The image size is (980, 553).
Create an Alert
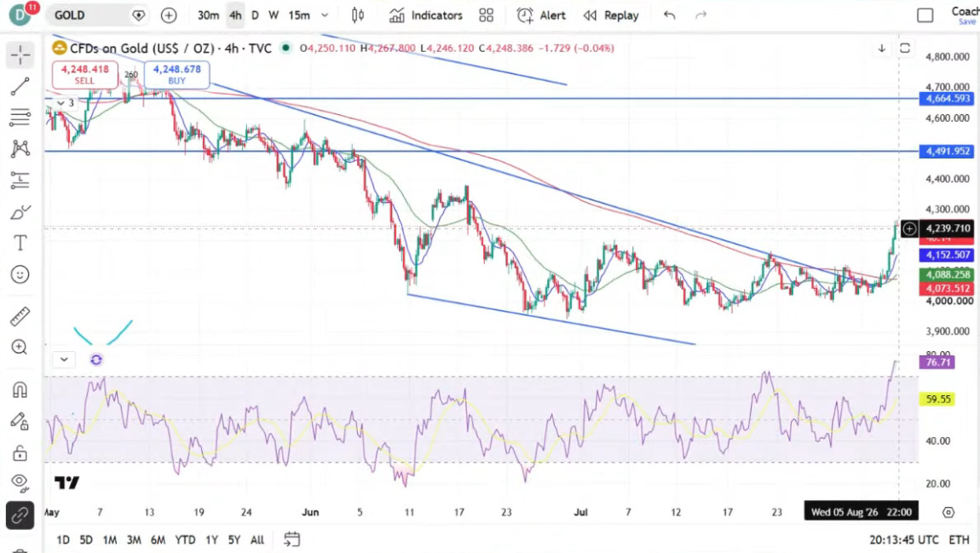tap(541, 15)
